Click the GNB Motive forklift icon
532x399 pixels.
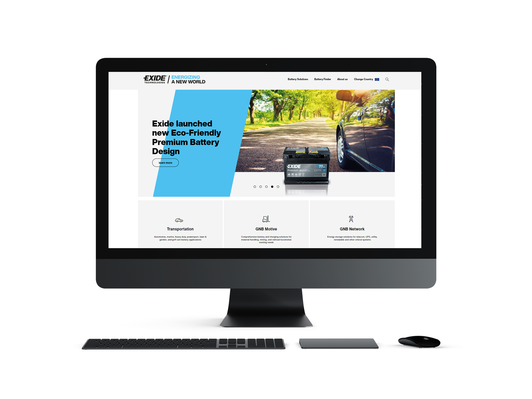pos(265,219)
